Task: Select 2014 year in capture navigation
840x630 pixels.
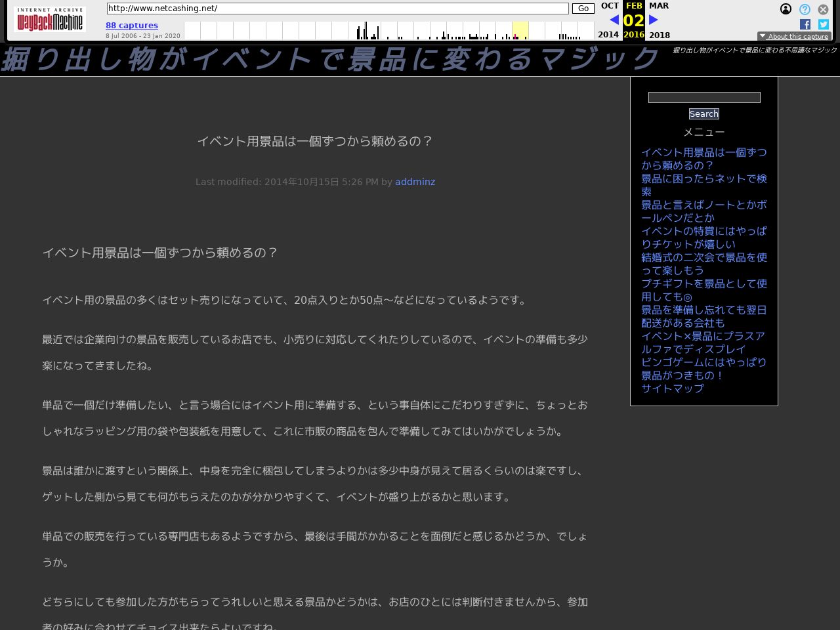Action: pos(608,35)
